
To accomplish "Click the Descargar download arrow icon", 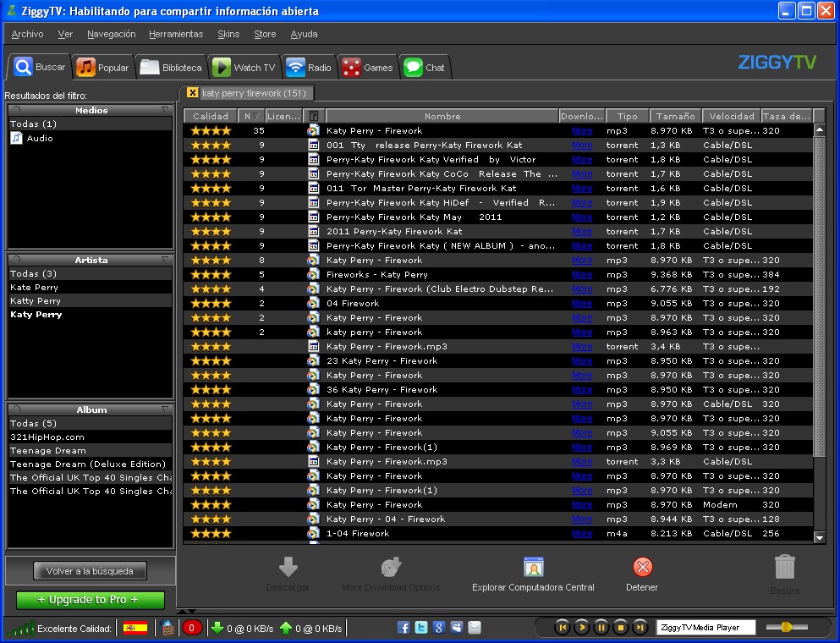I will 288,567.
